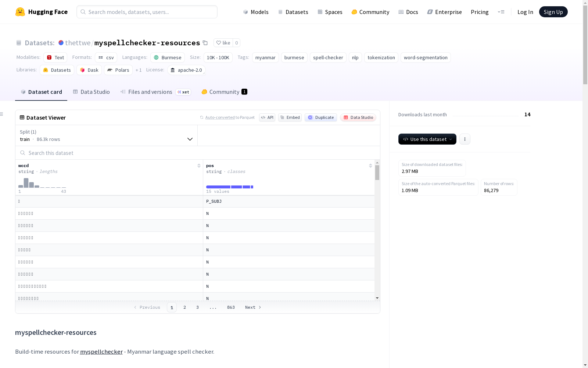Jump to page 863 of the dataset

pyautogui.click(x=231, y=307)
